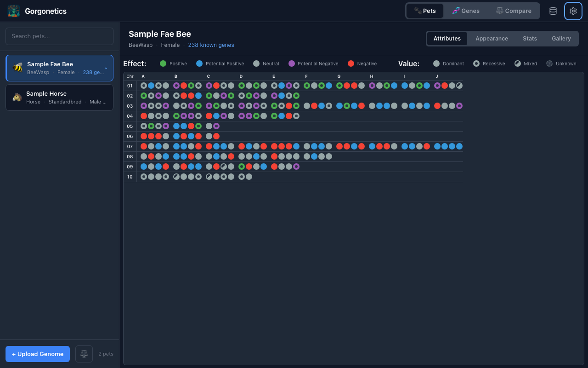This screenshot has height=368, width=588.
Task: Click the database icon in the top bar
Action: pyautogui.click(x=553, y=11)
